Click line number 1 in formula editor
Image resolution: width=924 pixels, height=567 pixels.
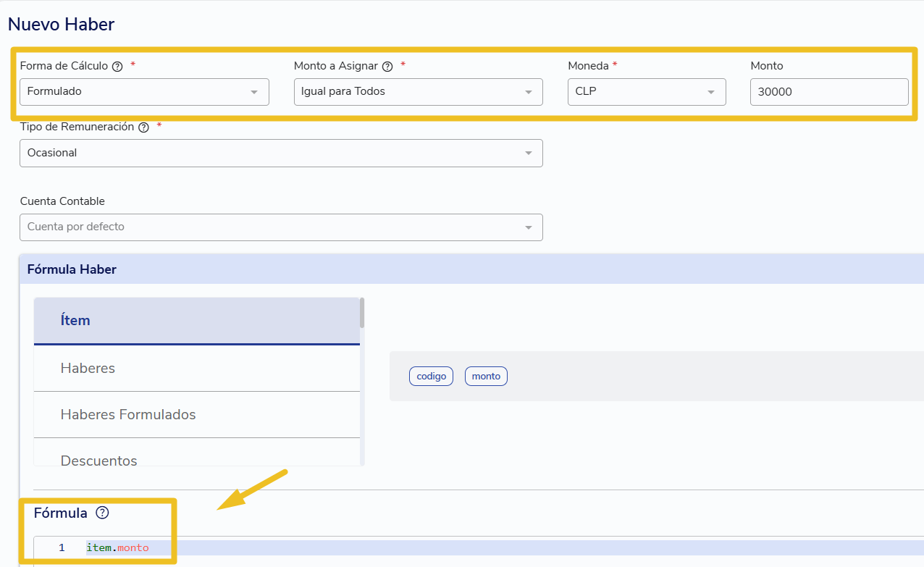[62, 547]
